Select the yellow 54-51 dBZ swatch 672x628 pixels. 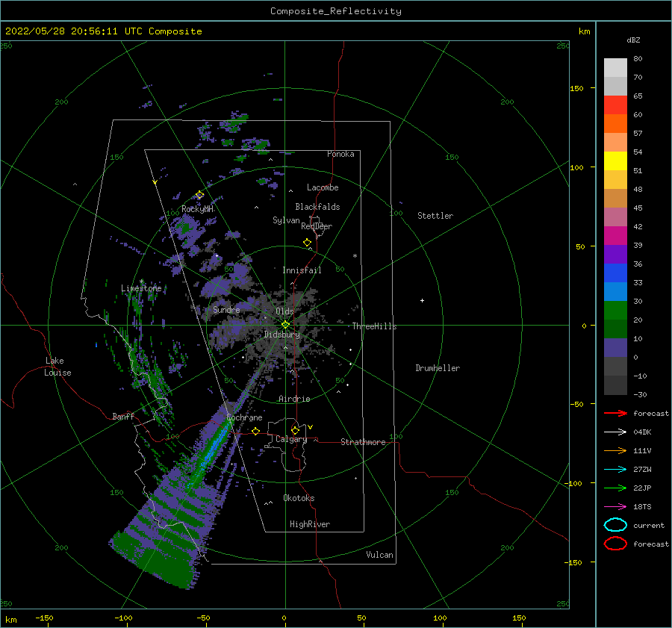pyautogui.click(x=615, y=161)
